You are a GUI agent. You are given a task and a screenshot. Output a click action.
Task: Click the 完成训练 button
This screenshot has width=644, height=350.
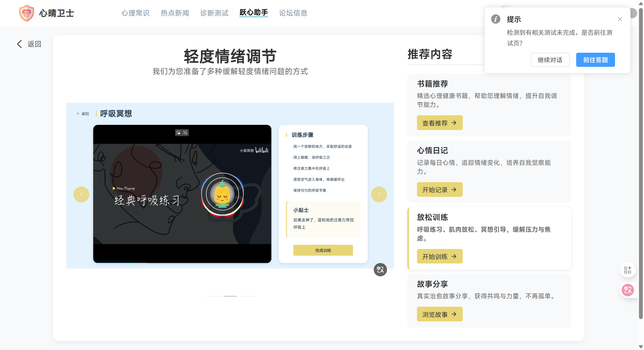click(323, 250)
